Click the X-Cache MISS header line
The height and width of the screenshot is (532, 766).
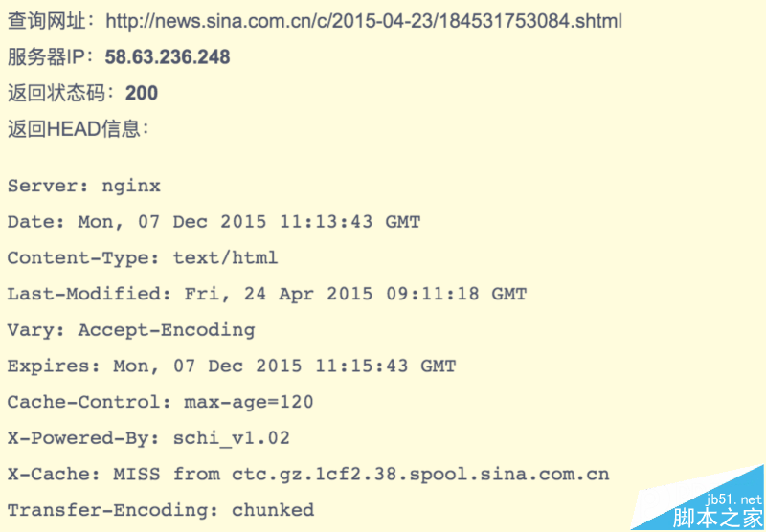pos(308,475)
